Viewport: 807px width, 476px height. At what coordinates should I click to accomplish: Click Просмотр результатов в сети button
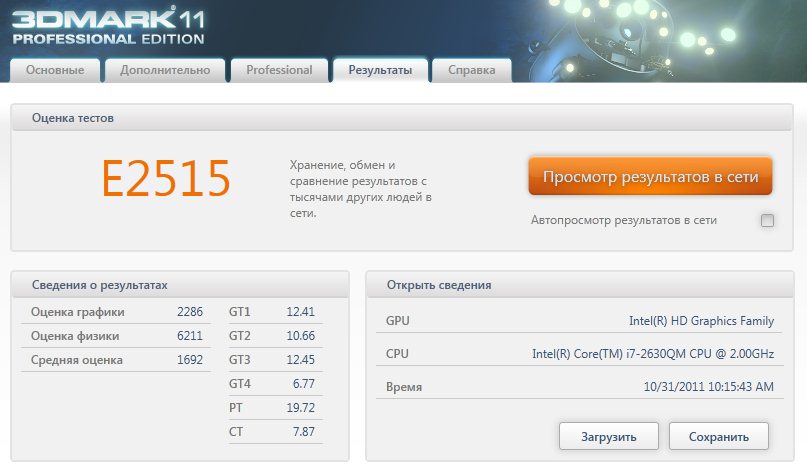651,177
